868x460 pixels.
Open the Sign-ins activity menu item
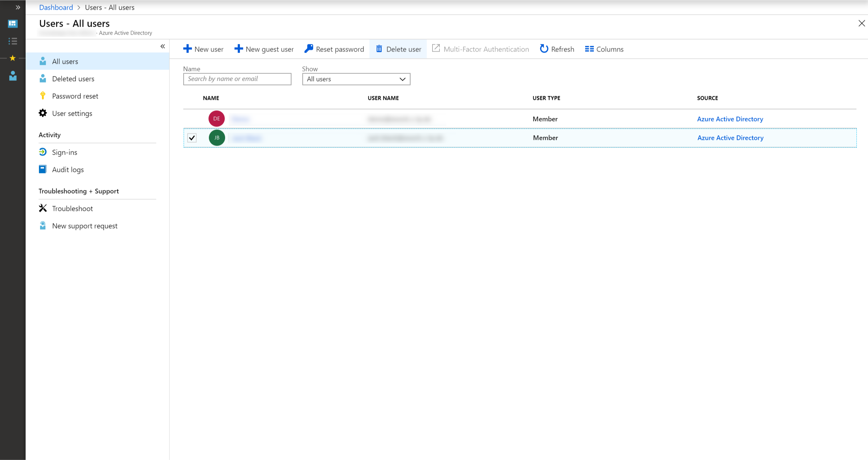click(x=65, y=152)
